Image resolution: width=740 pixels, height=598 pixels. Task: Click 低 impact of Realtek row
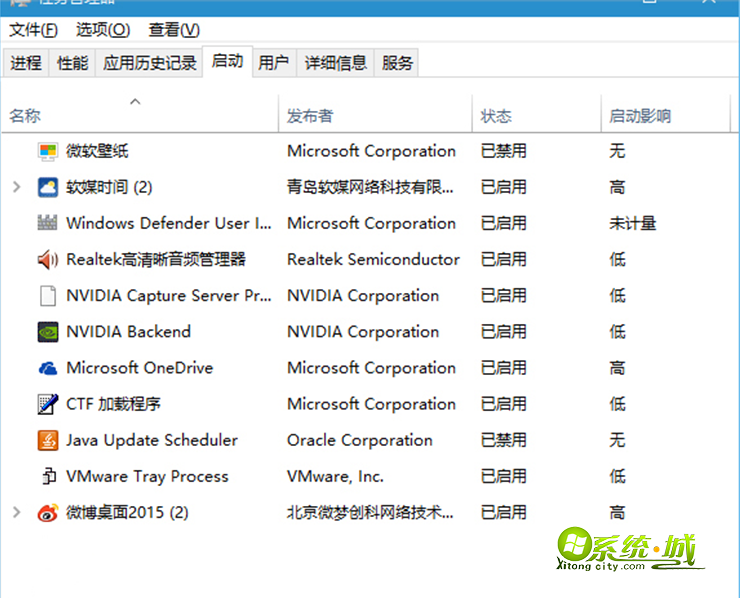[x=617, y=260]
